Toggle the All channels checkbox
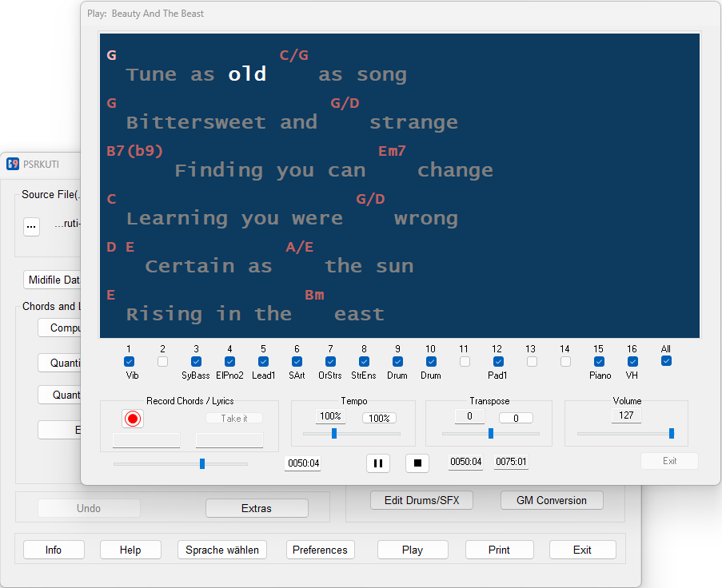 [x=666, y=361]
